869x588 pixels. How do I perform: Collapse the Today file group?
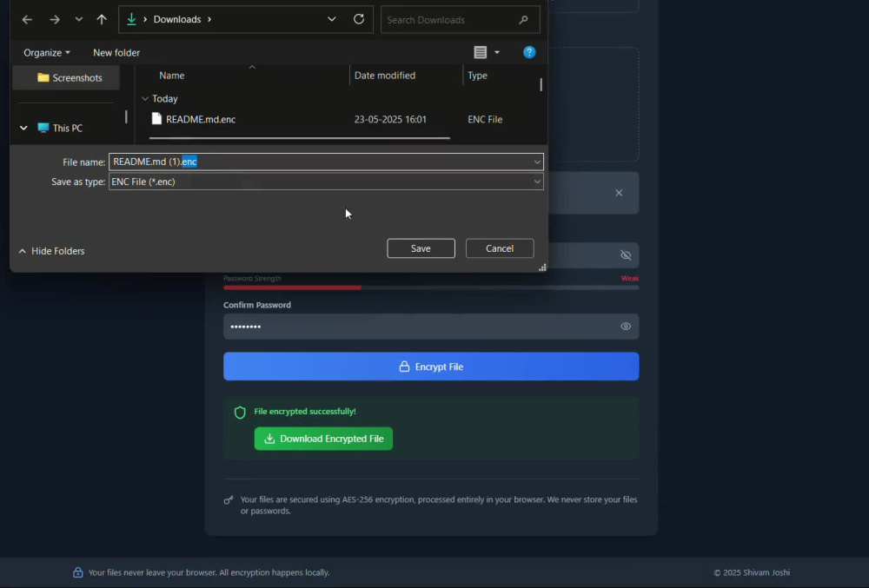(144, 98)
